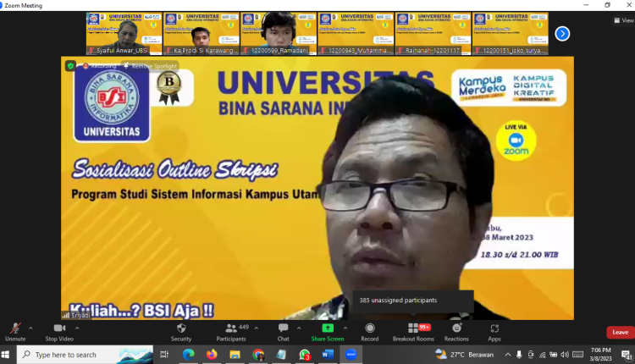This screenshot has height=364, width=635.
Task: Show hidden system tray icons
Action: (507, 355)
